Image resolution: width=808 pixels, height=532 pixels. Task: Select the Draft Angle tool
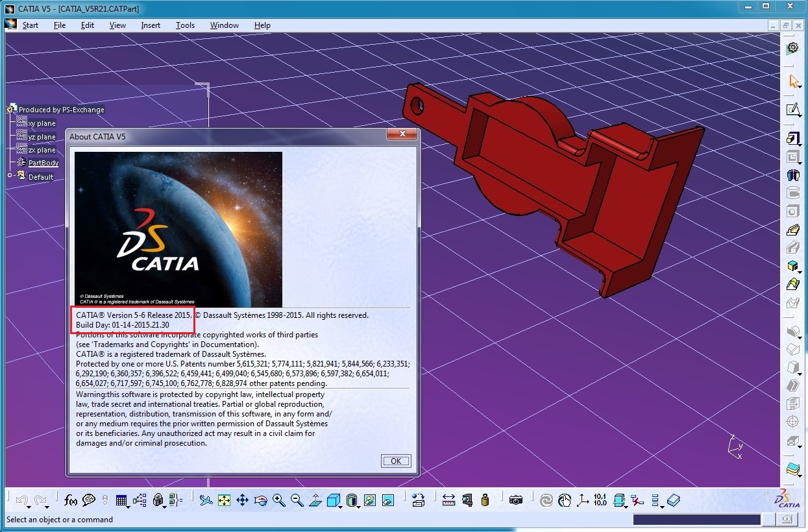point(792,368)
